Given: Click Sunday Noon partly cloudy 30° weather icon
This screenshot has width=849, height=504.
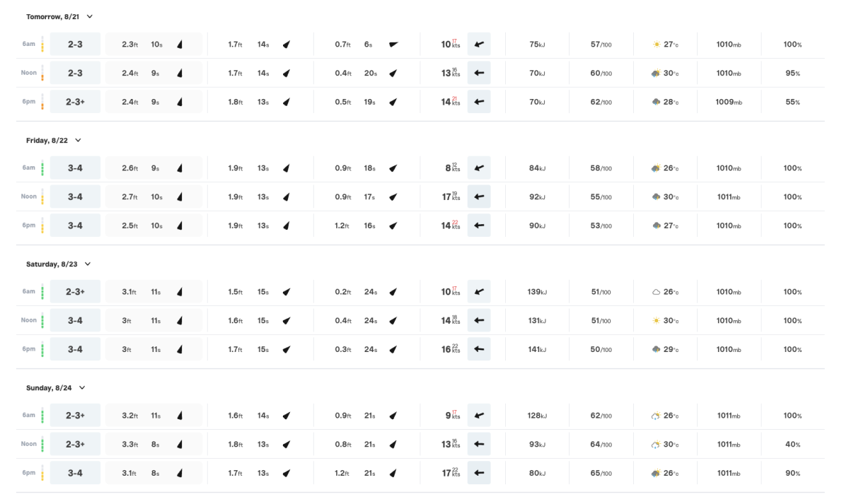Looking at the screenshot, I should [657, 445].
